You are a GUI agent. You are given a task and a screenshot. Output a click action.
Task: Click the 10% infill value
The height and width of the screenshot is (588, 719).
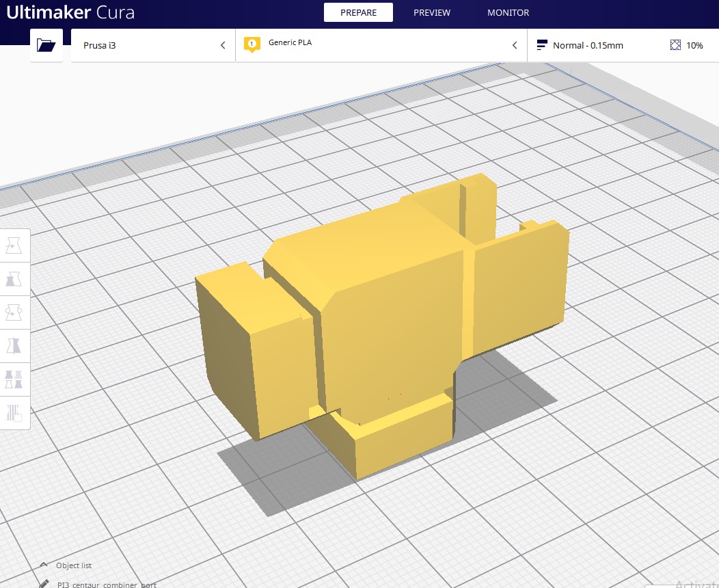694,45
